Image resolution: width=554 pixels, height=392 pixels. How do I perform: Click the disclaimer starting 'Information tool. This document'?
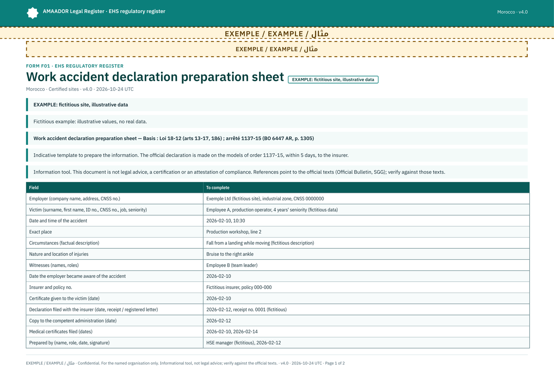click(277, 172)
